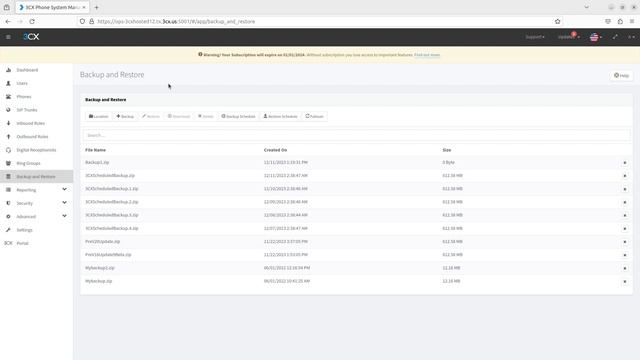Open the Firefox application menu
The width and height of the screenshot is (640, 360).
pyautogui.click(x=632, y=21)
